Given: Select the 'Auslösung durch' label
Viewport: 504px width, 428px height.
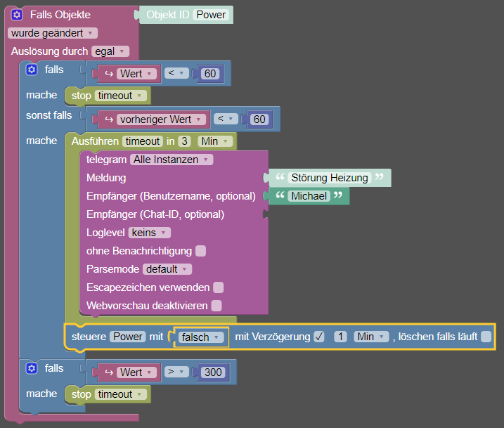Looking at the screenshot, I should pyautogui.click(x=49, y=51).
